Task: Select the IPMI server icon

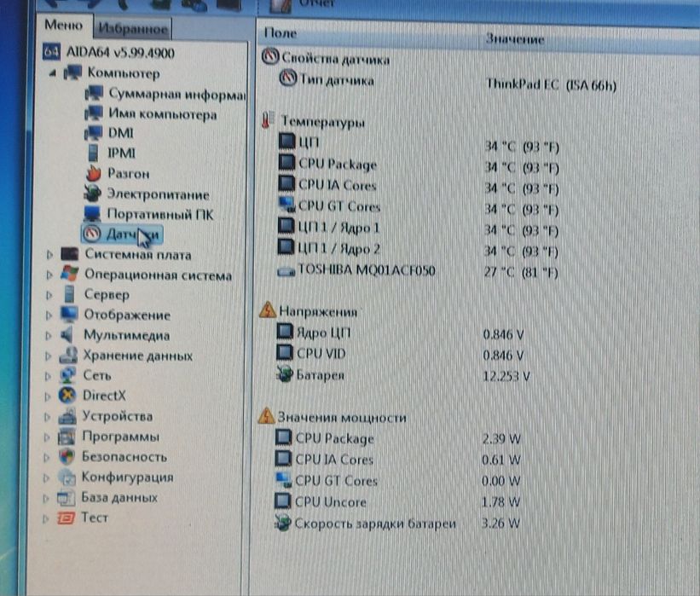Action: (93, 153)
